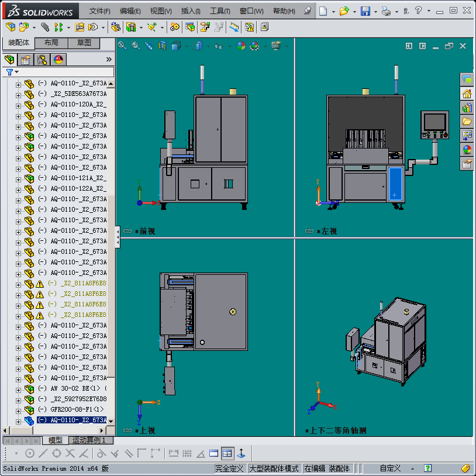Open the Hide/Show Items dropdown arrow
476x476 pixels.
pyautogui.click(x=230, y=46)
